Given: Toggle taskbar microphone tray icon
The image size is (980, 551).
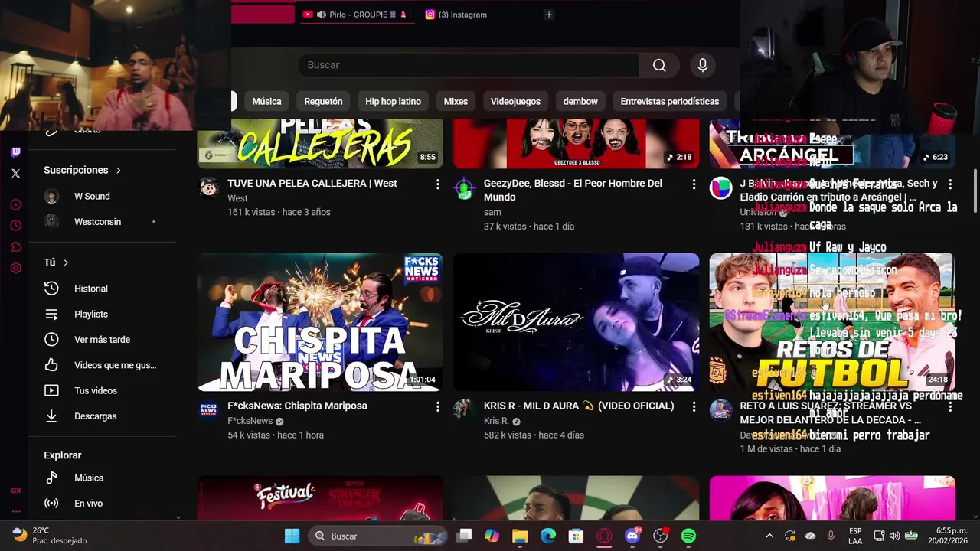Looking at the screenshot, I should click(x=831, y=536).
